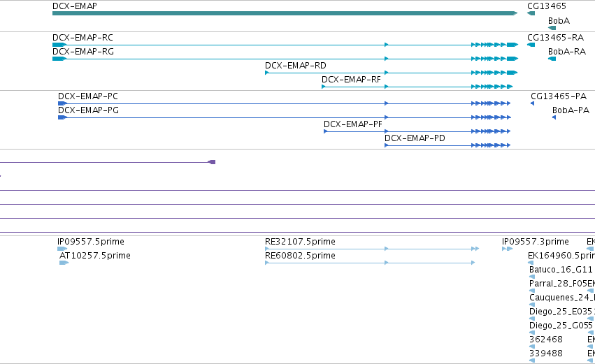The width and height of the screenshot is (595, 364).
Task: Click the DCX-EMAP gene label
Action: pos(75,6)
